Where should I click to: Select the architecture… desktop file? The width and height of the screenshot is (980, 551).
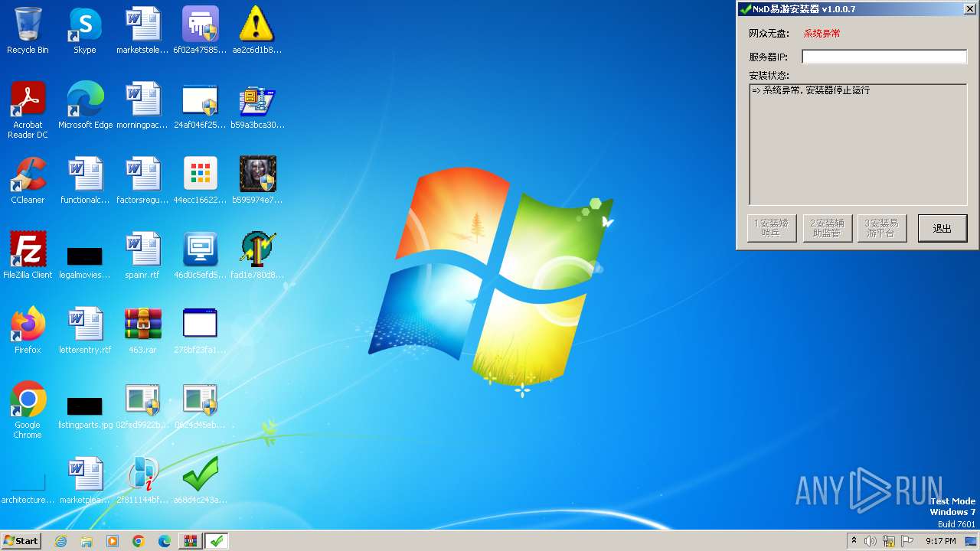click(28, 488)
